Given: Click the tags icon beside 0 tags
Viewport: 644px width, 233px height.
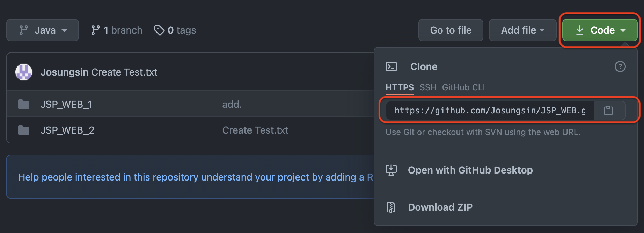Looking at the screenshot, I should (x=160, y=30).
